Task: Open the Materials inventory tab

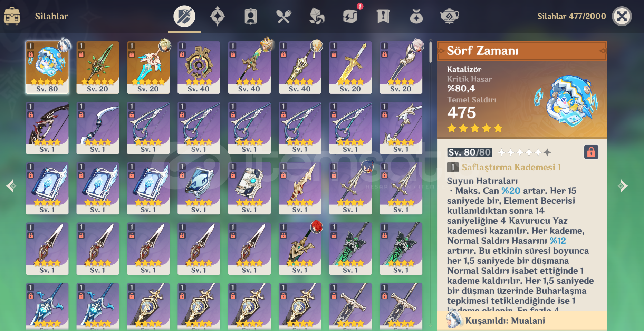Action: [317, 16]
